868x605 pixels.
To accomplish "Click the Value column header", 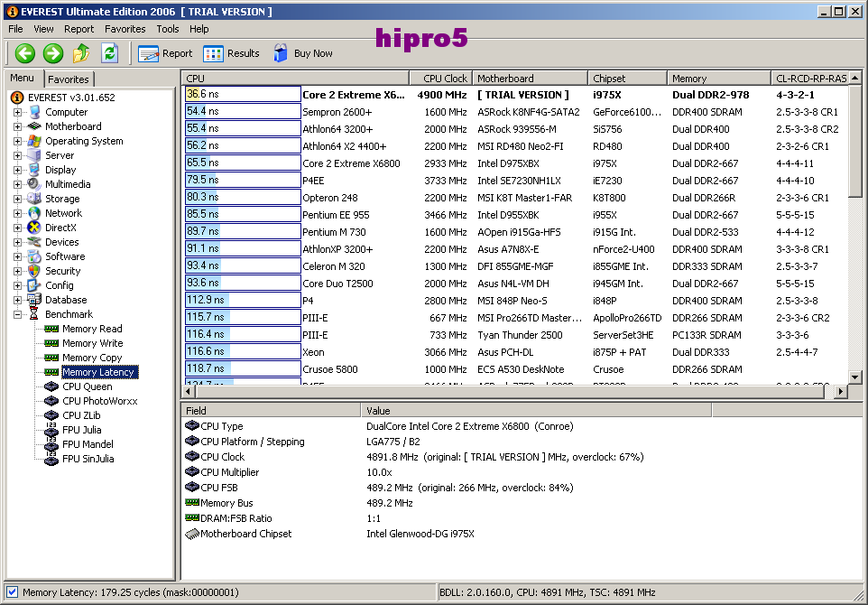I will coord(537,411).
